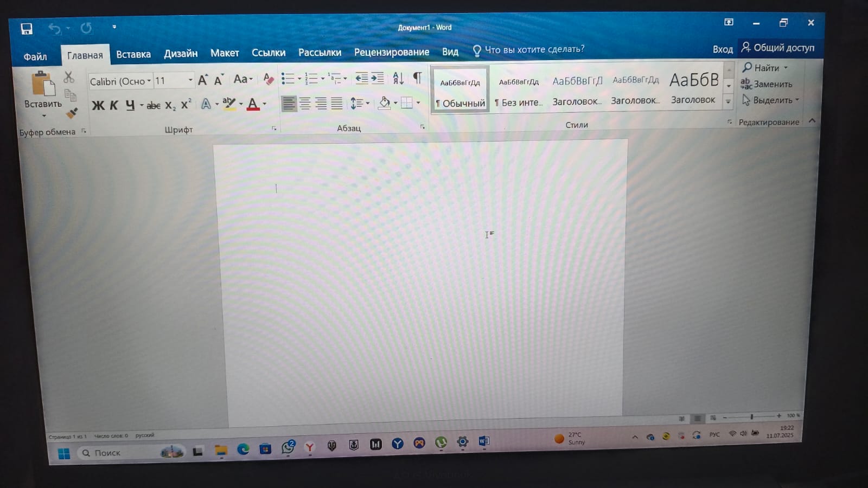868x488 pixels.
Task: Click Общий доступ share button
Action: pyautogui.click(x=778, y=48)
